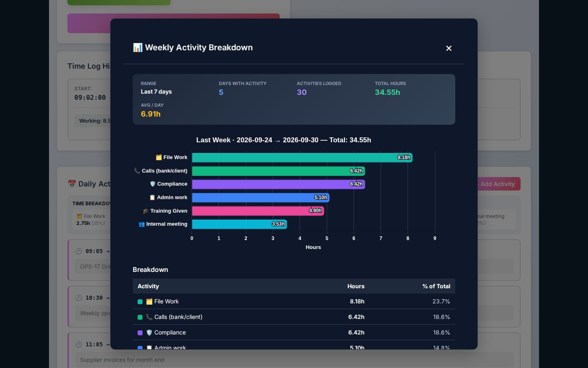Click the green swatch in Calls table row

(x=140, y=317)
